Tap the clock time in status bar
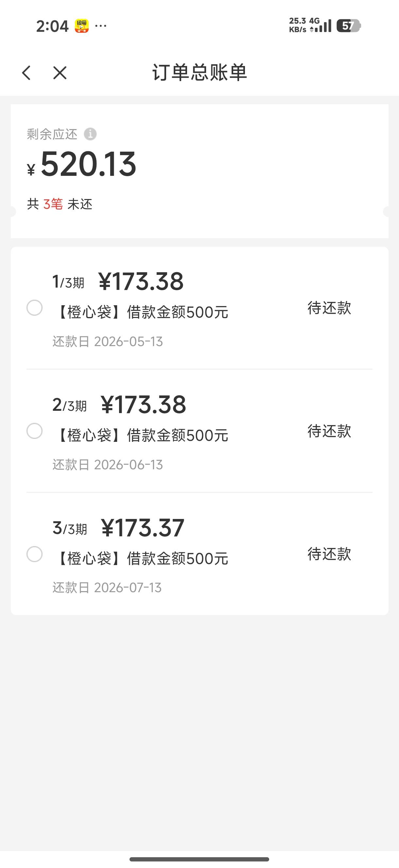Image resolution: width=399 pixels, height=868 pixels. pyautogui.click(x=52, y=26)
